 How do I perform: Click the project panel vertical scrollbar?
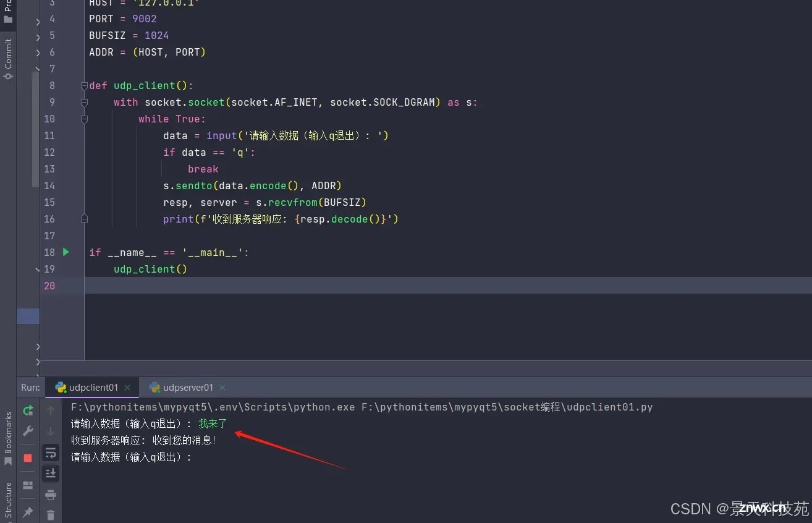click(36, 130)
